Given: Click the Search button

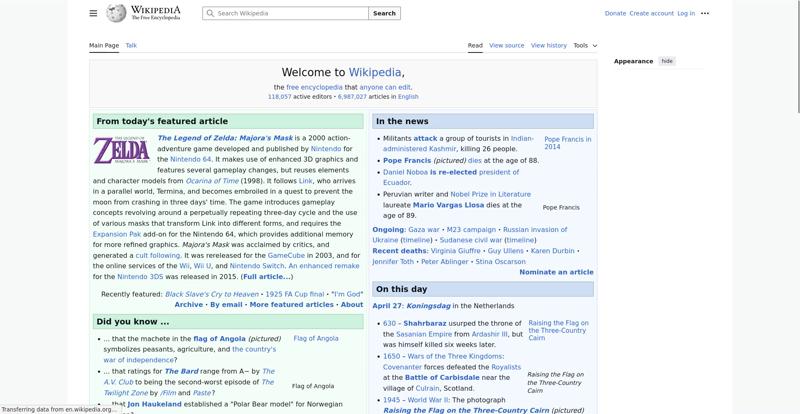Looking at the screenshot, I should (x=384, y=13).
